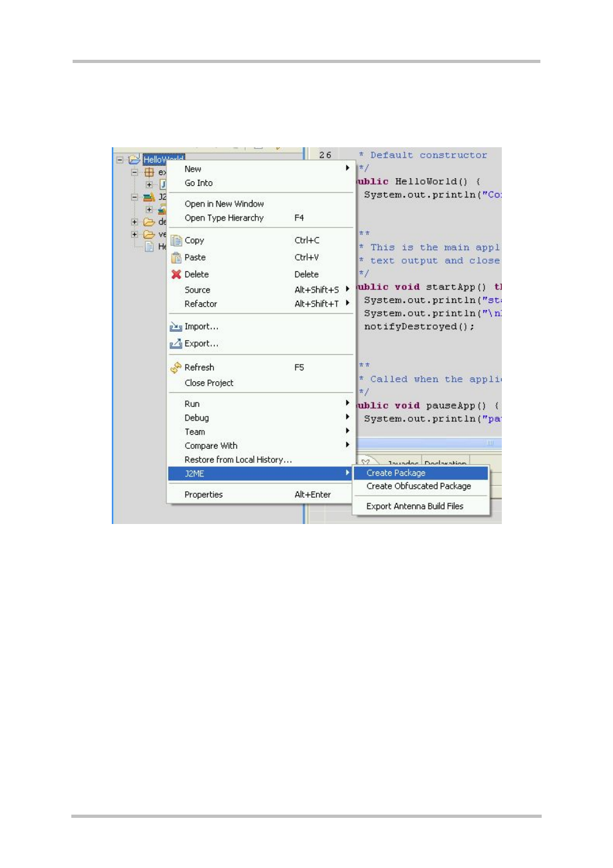Viewport: 613px width, 868px height.
Task: Click the J2ME submenu arrow
Action: pyautogui.click(x=348, y=473)
